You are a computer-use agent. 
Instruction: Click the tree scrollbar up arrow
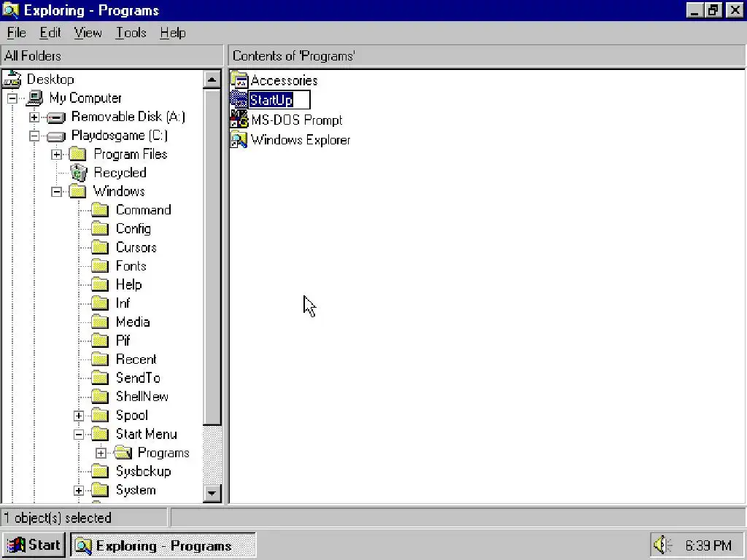[x=212, y=79]
